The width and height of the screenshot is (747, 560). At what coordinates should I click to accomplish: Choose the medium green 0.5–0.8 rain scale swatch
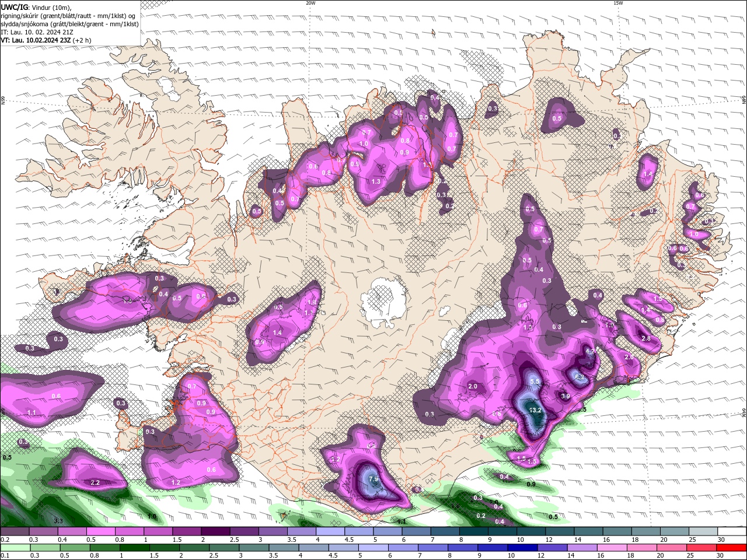[75, 548]
